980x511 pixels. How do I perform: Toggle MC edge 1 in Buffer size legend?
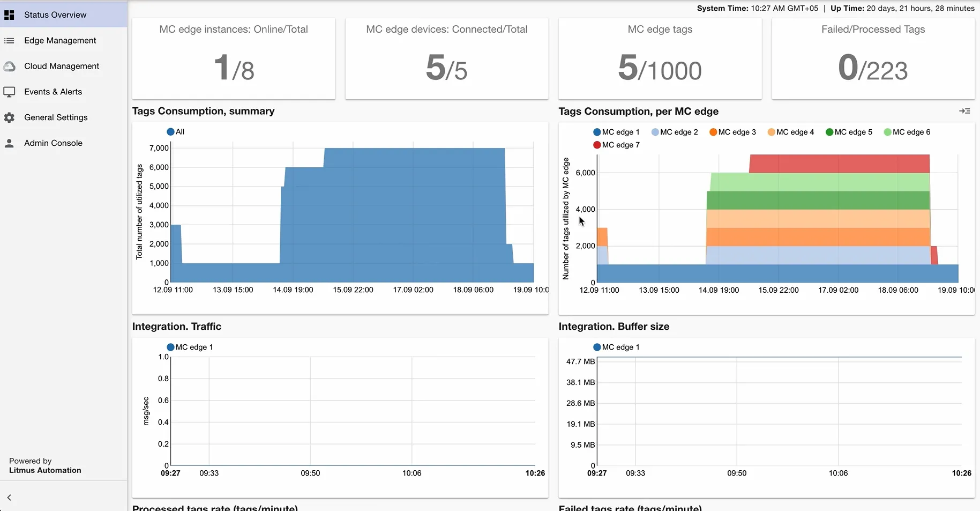coord(616,347)
